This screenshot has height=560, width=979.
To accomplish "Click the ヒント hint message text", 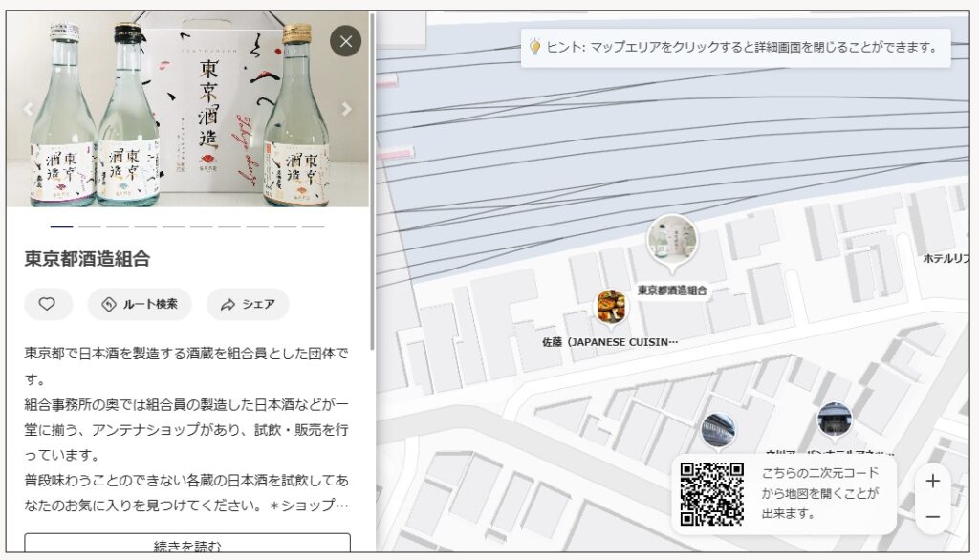I will (742, 47).
